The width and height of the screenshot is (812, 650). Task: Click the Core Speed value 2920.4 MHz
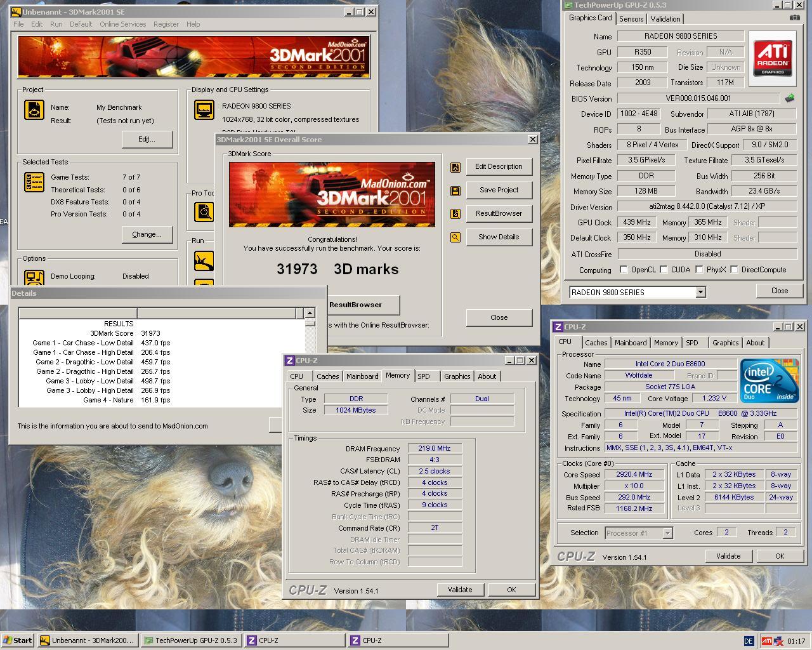click(x=634, y=474)
